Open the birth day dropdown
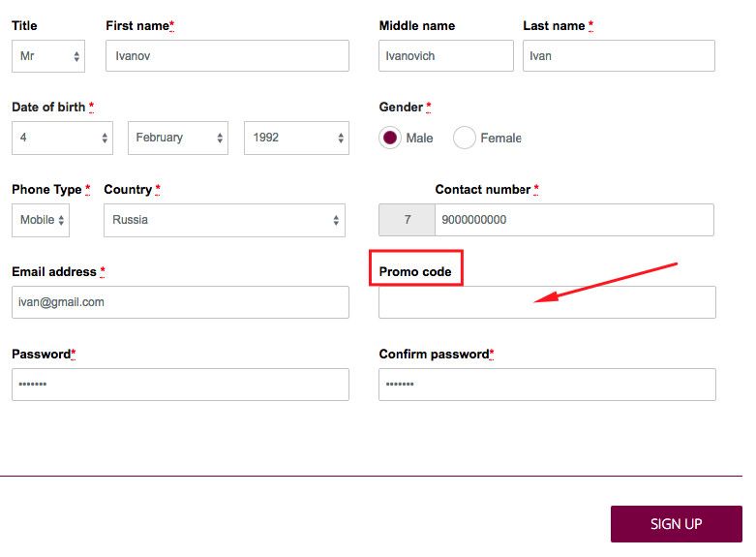This screenshot has height=557, width=756. pos(62,138)
